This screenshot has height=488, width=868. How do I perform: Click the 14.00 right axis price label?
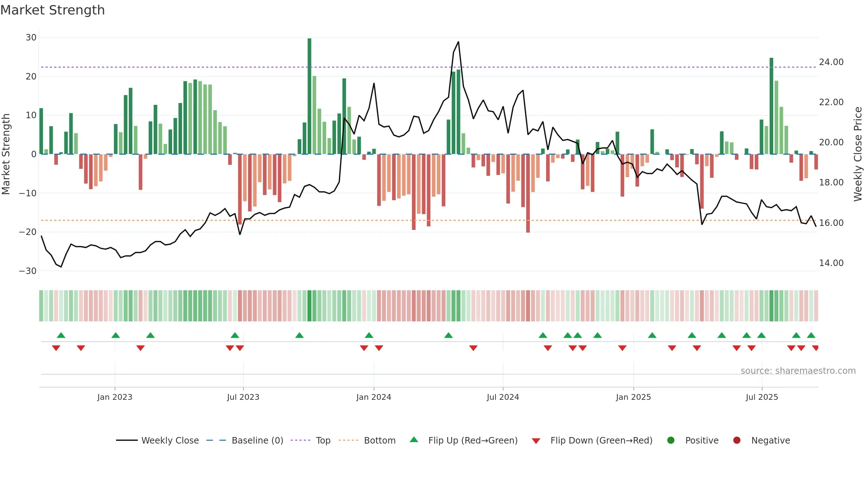831,263
